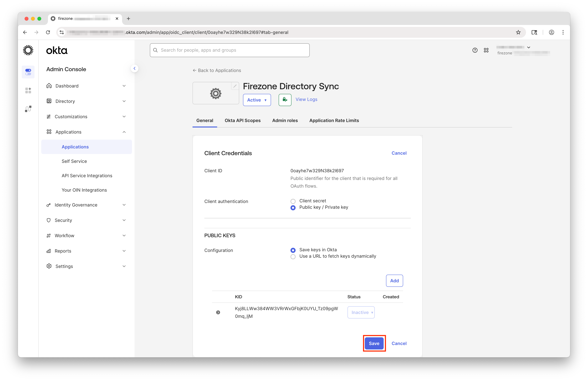This screenshot has width=588, height=381.
Task: Open the Inactive key status dropdown
Action: pos(361,312)
